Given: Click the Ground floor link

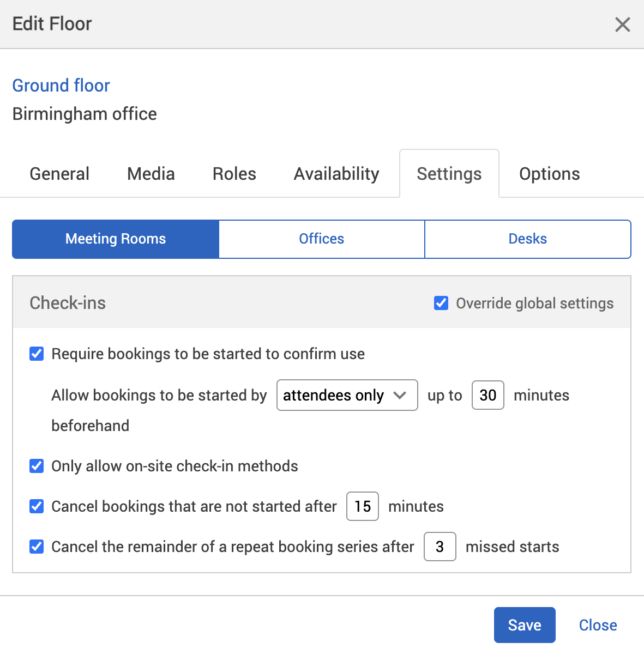Looking at the screenshot, I should (x=61, y=86).
